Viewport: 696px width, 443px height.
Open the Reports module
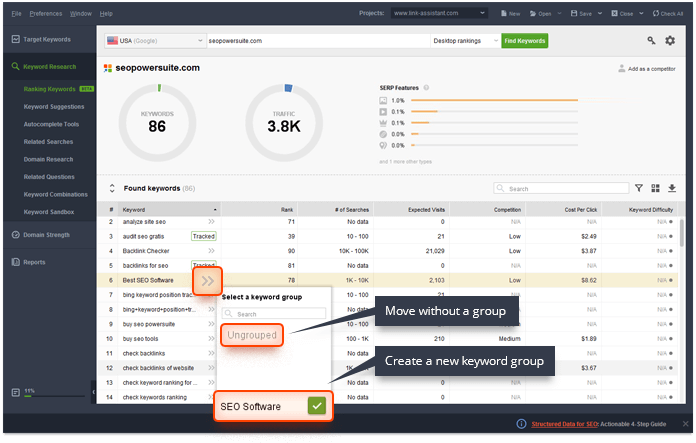(x=49, y=262)
